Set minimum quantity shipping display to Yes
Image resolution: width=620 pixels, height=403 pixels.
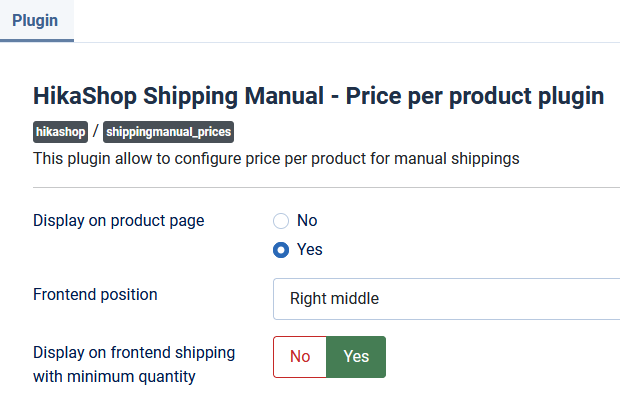point(356,356)
